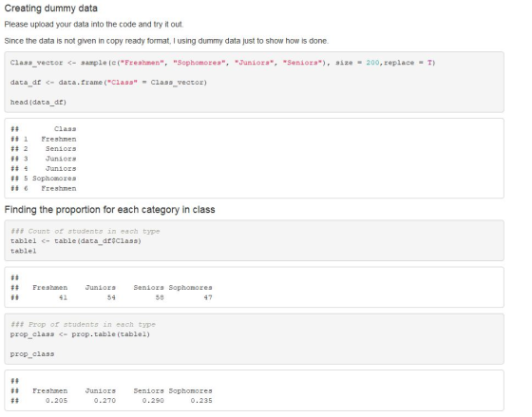This screenshot has height=417, width=532.
Task: Click the count value 41
Action: pyautogui.click(x=63, y=297)
